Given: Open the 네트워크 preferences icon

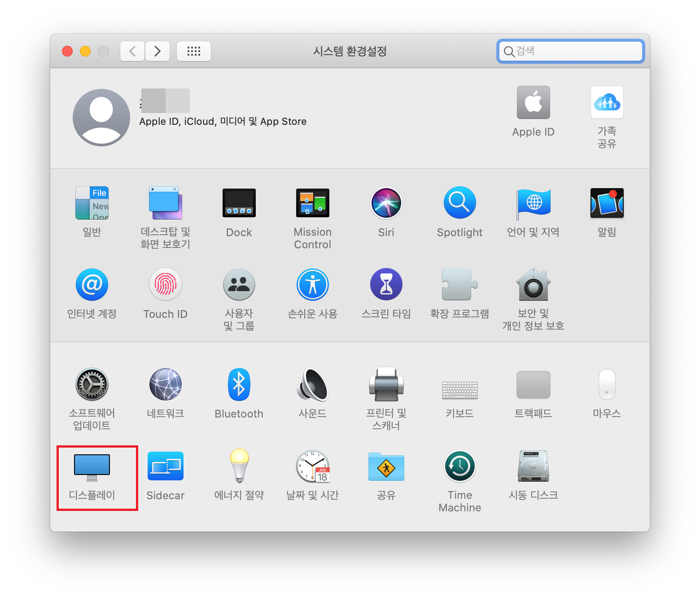Looking at the screenshot, I should click(x=166, y=384).
